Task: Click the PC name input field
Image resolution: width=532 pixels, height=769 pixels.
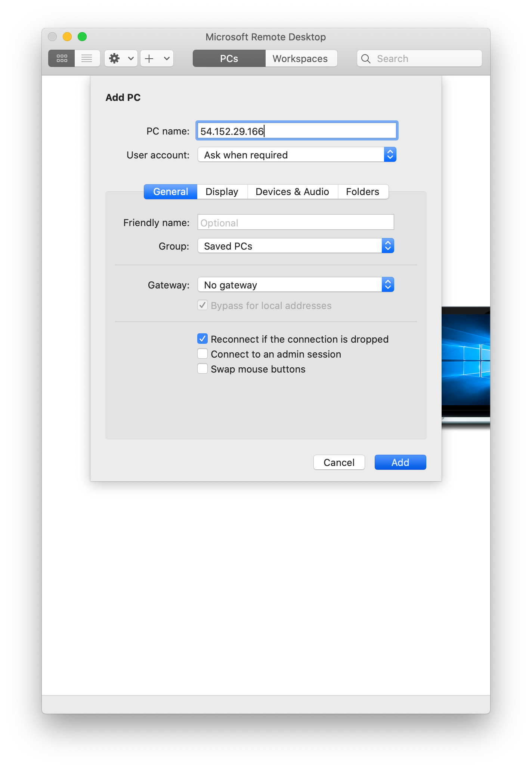Action: [297, 131]
